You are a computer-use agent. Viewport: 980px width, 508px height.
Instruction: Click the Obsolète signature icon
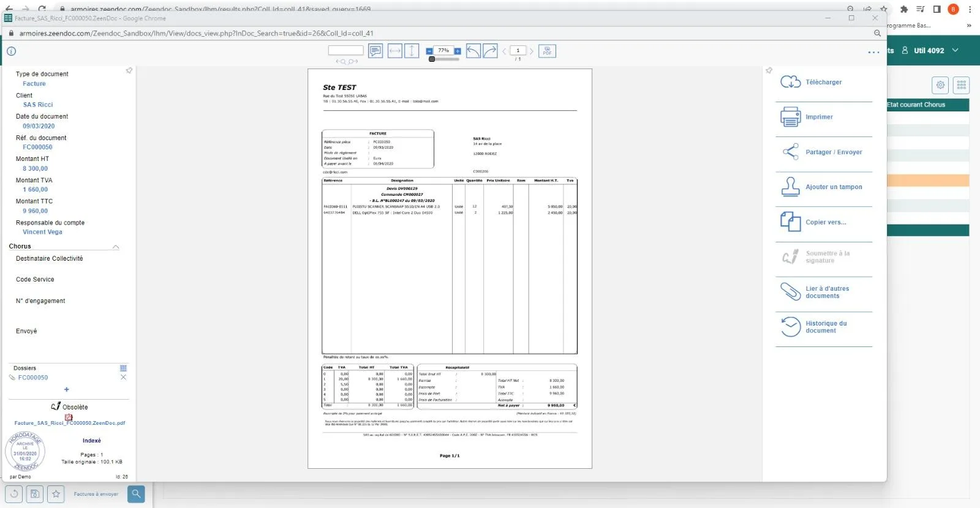tap(56, 406)
